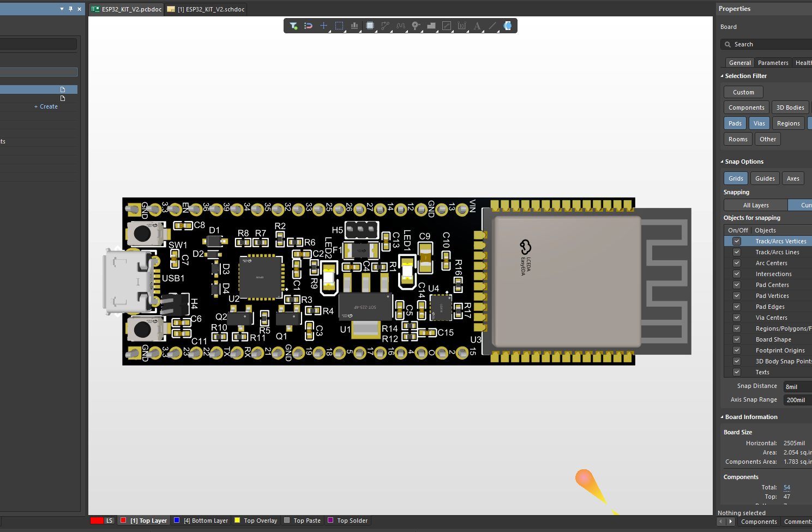Screen dimensions: 812x532
Task: Select the Place String text tool
Action: tap(477, 26)
